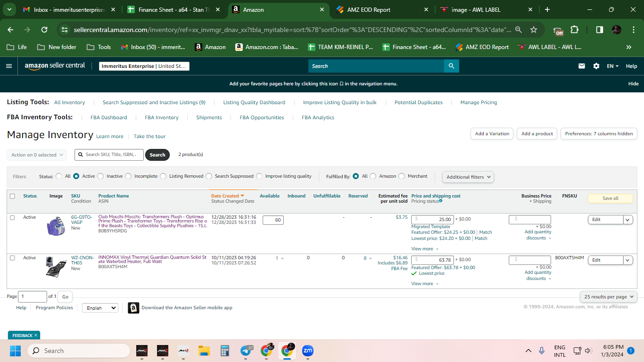Open the EN language dropdown
The image size is (644, 362).
click(x=612, y=66)
